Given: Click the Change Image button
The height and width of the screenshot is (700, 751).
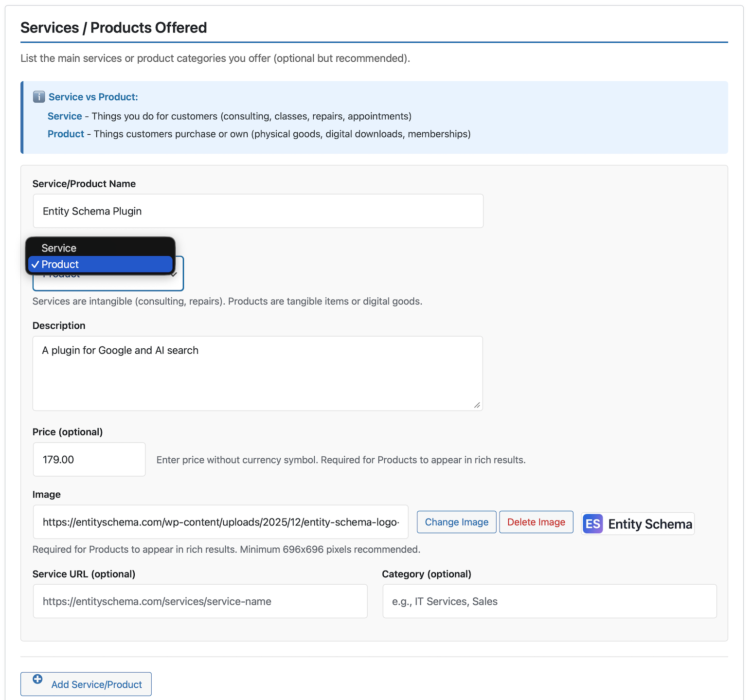Looking at the screenshot, I should pyautogui.click(x=456, y=522).
